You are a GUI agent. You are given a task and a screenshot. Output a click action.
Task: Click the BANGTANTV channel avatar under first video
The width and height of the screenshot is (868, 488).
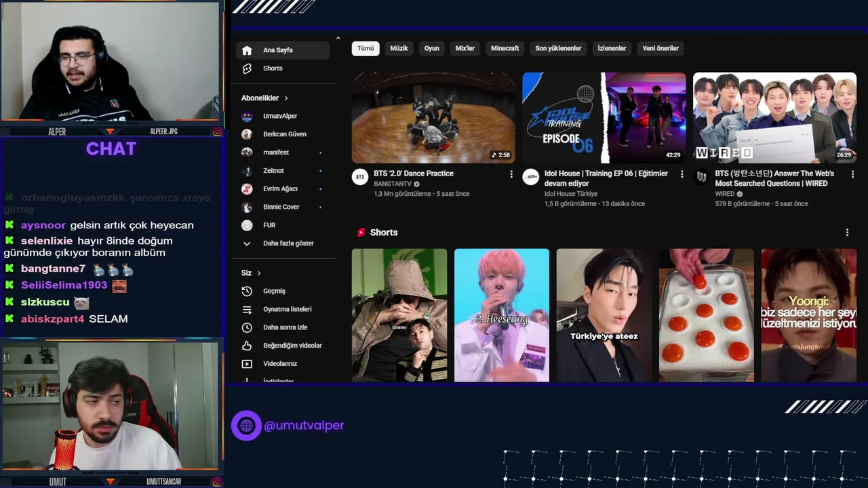click(359, 177)
